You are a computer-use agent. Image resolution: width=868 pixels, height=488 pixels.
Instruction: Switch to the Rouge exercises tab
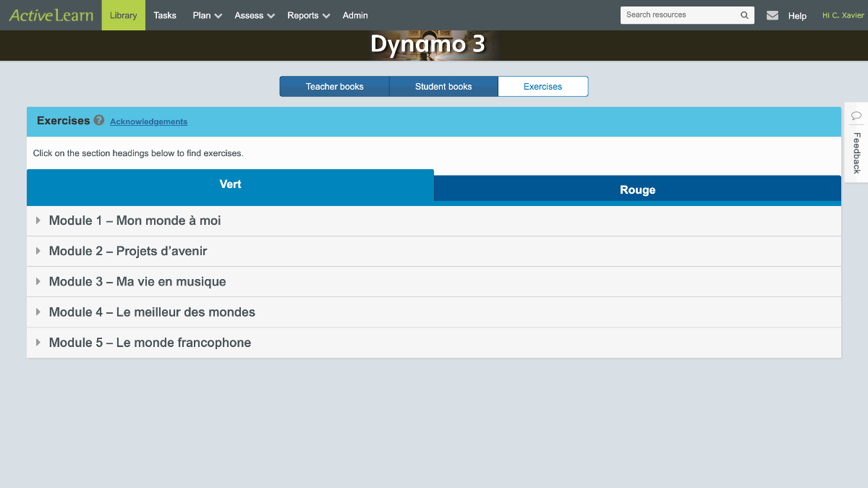(637, 189)
